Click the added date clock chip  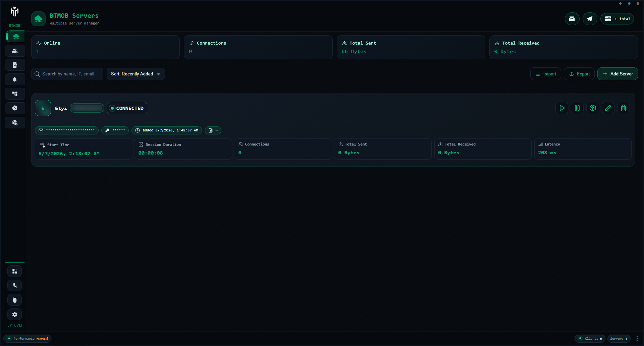coord(167,130)
